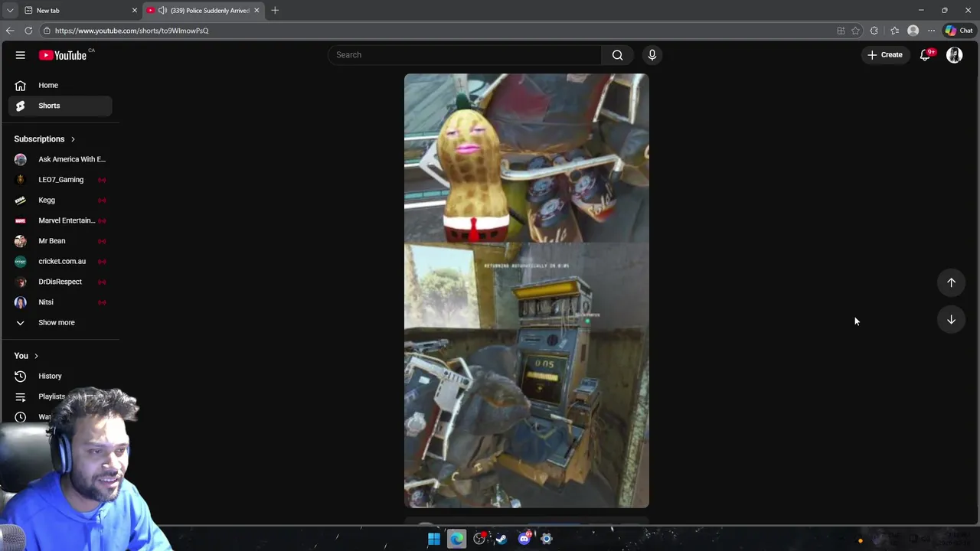This screenshot has width=980, height=551.
Task: Open Steam from the taskbar
Action: [x=501, y=539]
